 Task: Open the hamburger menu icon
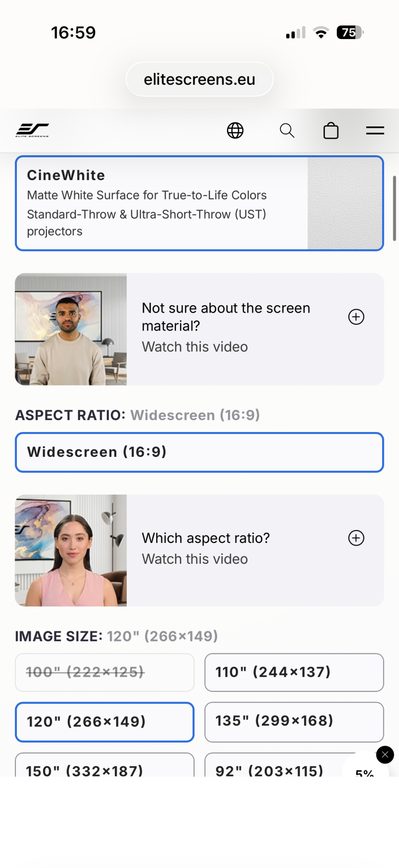point(375,130)
